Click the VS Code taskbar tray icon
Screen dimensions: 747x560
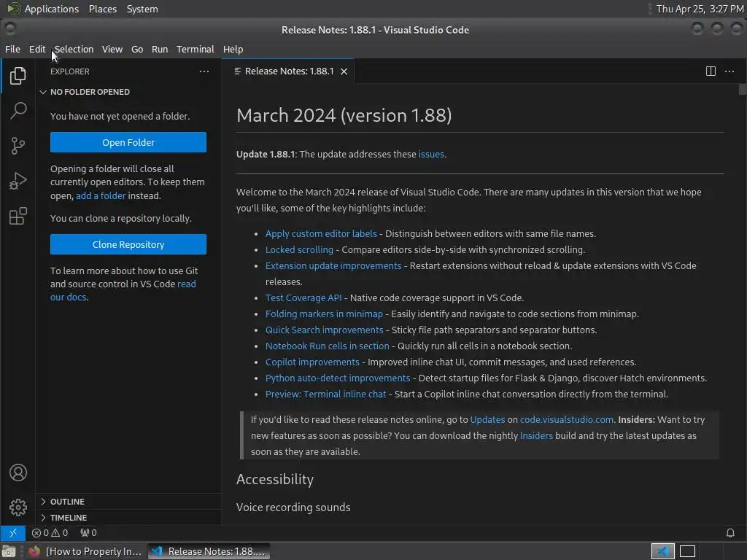tap(662, 551)
